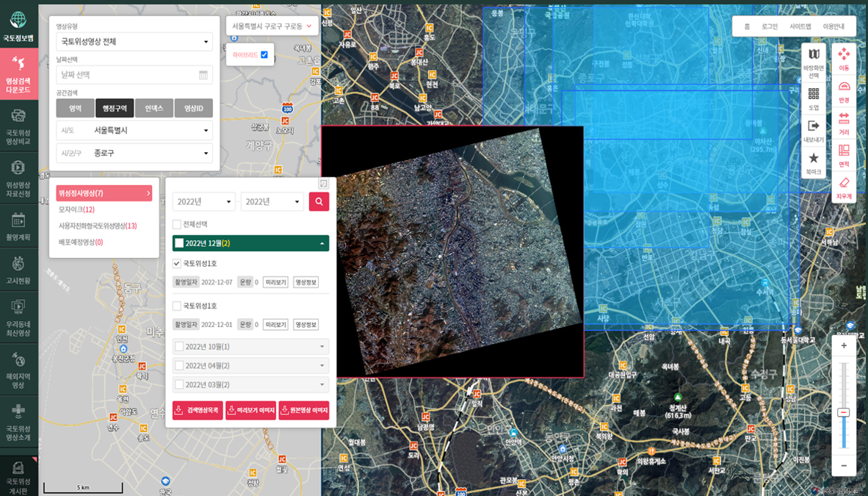
Task: Expand the 2022년 03월(2) group arrow
Action: (322, 384)
